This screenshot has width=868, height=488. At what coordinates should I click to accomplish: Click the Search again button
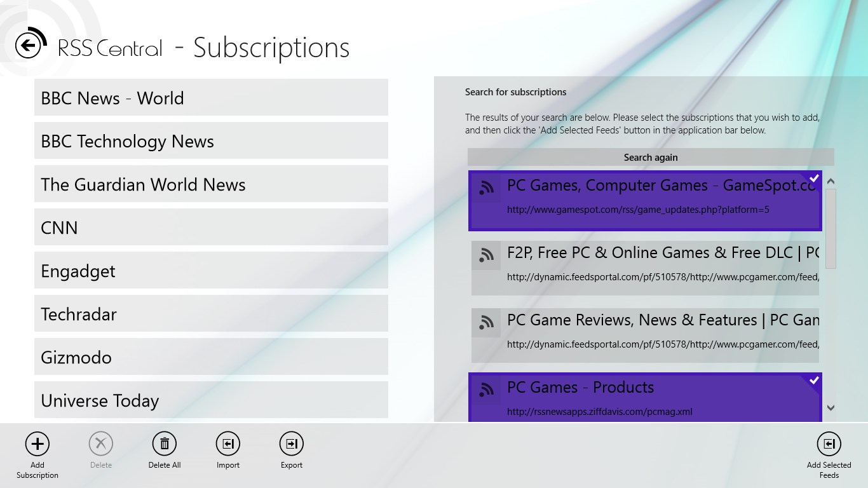pos(651,157)
